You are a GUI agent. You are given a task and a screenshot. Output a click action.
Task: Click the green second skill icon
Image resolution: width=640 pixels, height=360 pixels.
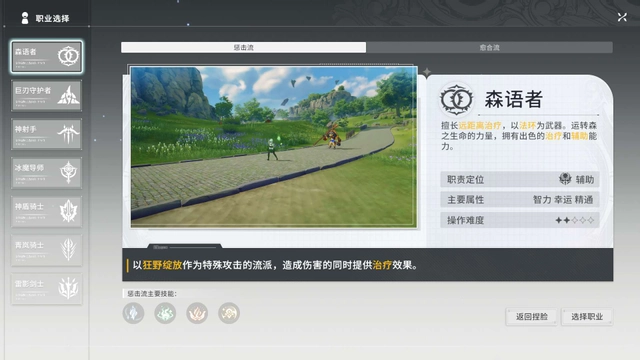coord(165,313)
